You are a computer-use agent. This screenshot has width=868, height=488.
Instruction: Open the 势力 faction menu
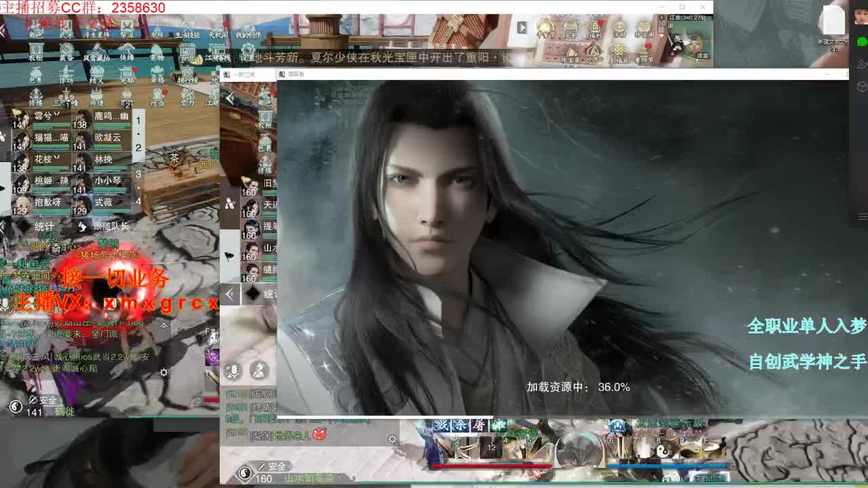coord(187,97)
